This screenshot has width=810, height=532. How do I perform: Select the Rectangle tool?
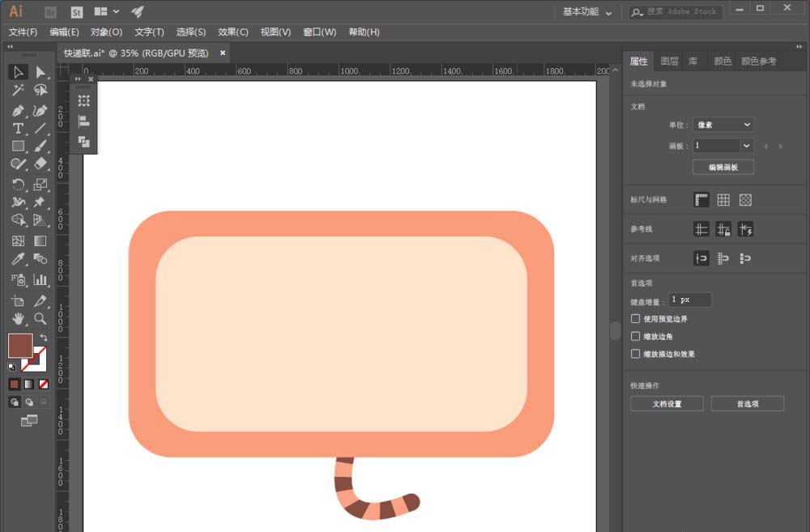(18, 147)
